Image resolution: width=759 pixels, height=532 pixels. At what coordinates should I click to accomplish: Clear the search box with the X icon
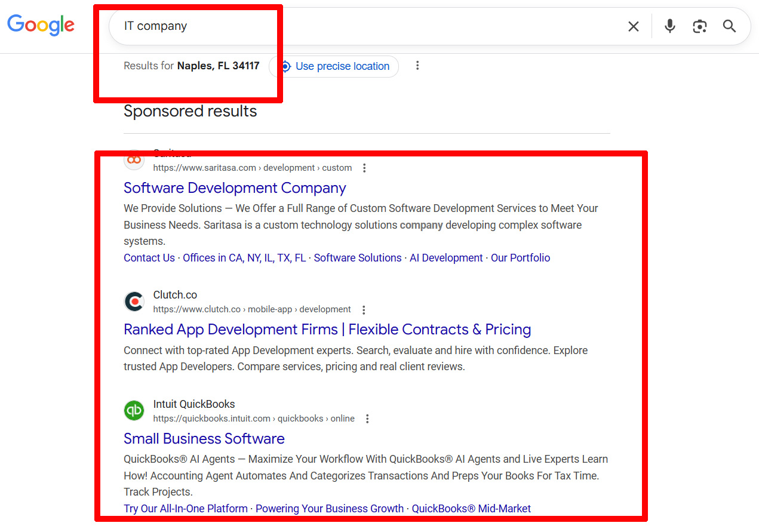pyautogui.click(x=633, y=26)
